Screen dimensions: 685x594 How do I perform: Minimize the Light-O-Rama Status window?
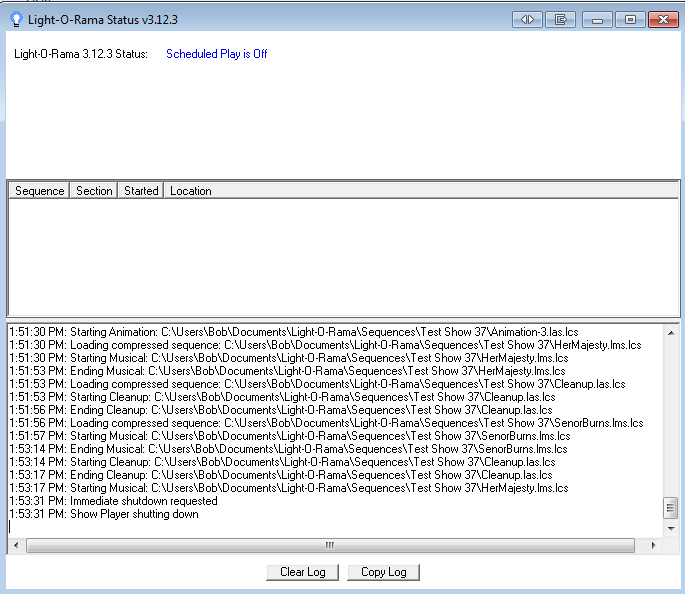[x=598, y=20]
